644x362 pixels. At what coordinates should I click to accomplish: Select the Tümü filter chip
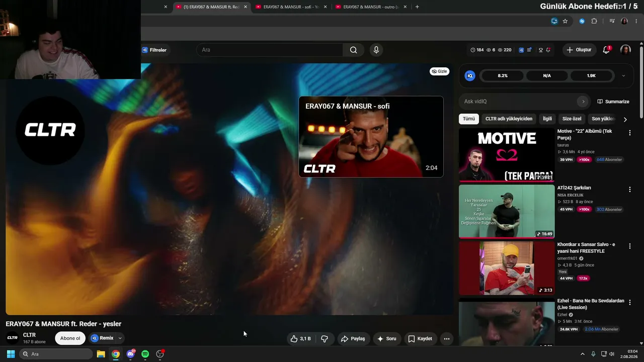click(x=469, y=119)
